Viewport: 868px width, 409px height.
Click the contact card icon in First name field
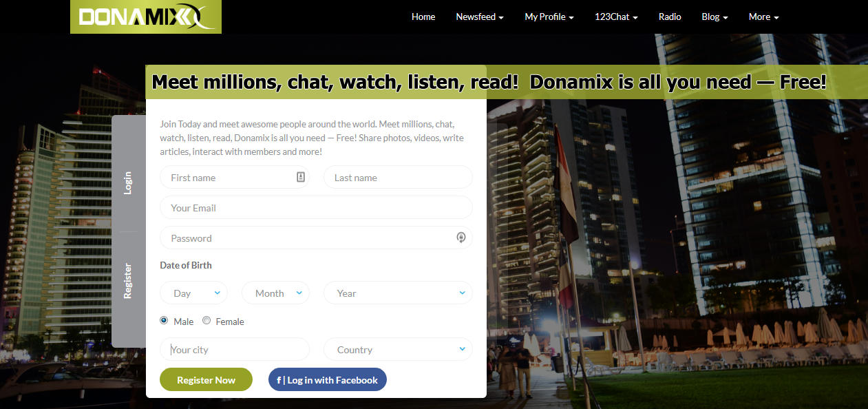pyautogui.click(x=301, y=177)
